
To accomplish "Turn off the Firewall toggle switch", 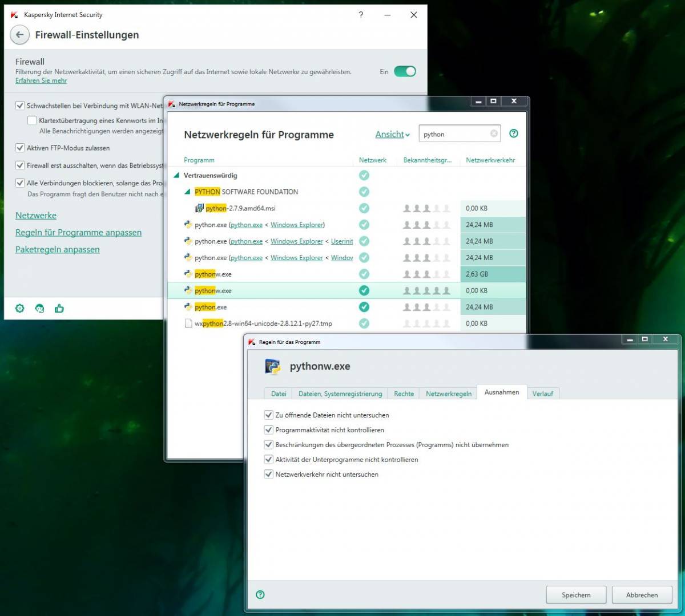I will (405, 71).
